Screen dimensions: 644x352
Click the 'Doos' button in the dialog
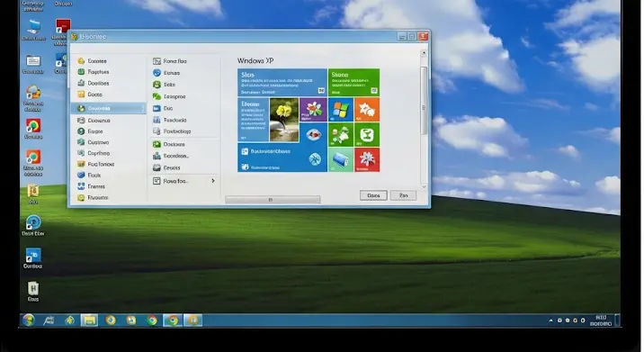373,195
